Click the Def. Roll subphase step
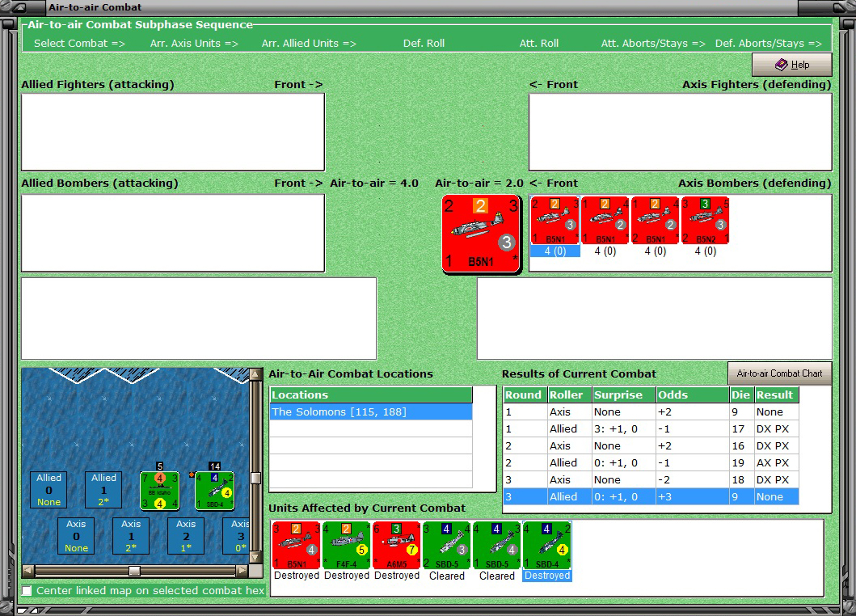This screenshot has height=616, width=856. (424, 43)
